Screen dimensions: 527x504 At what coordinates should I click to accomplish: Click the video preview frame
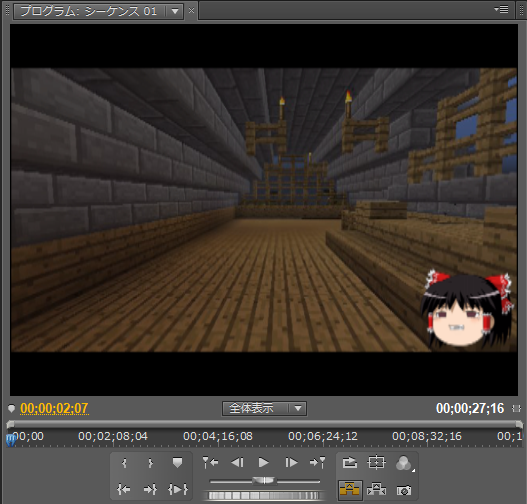pos(264,210)
